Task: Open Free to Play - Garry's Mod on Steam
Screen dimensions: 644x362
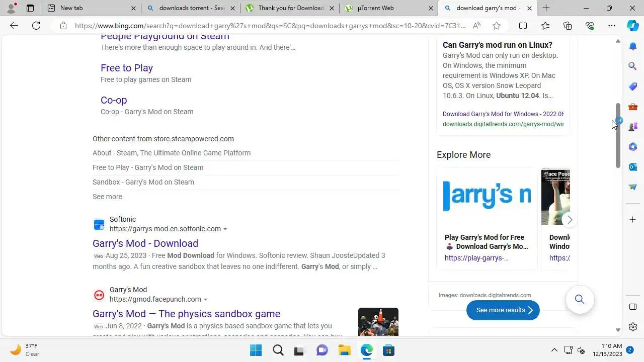Action: point(148,167)
